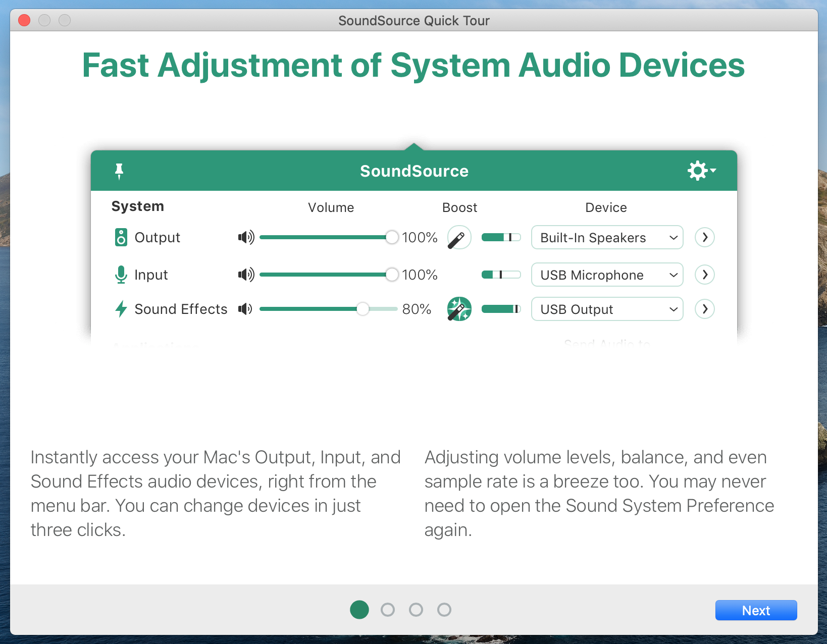Click the Input level meter
This screenshot has height=644, width=827.
[x=501, y=275]
